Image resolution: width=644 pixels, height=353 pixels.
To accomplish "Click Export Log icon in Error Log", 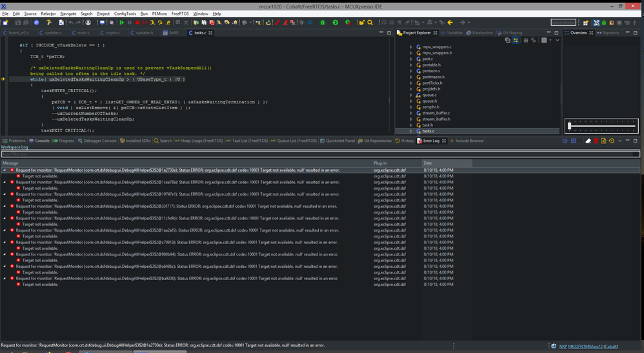I will (565, 141).
